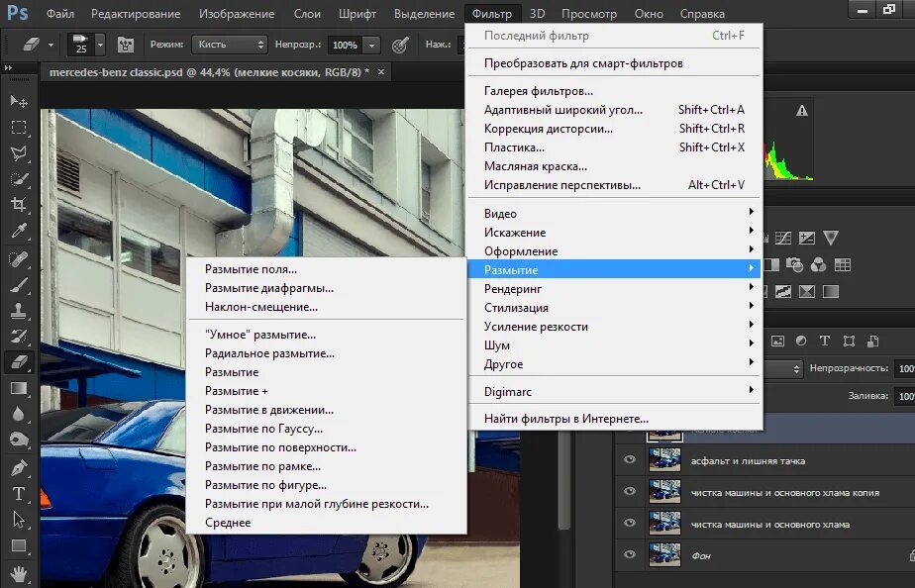Select thumbnail of 'асфальт и лишняя тачка' layer

click(664, 460)
